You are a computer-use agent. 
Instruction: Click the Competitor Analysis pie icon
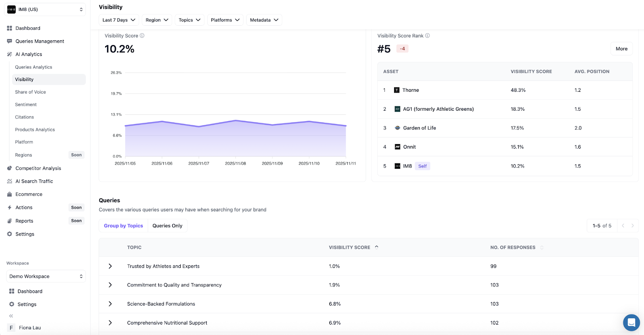10,168
